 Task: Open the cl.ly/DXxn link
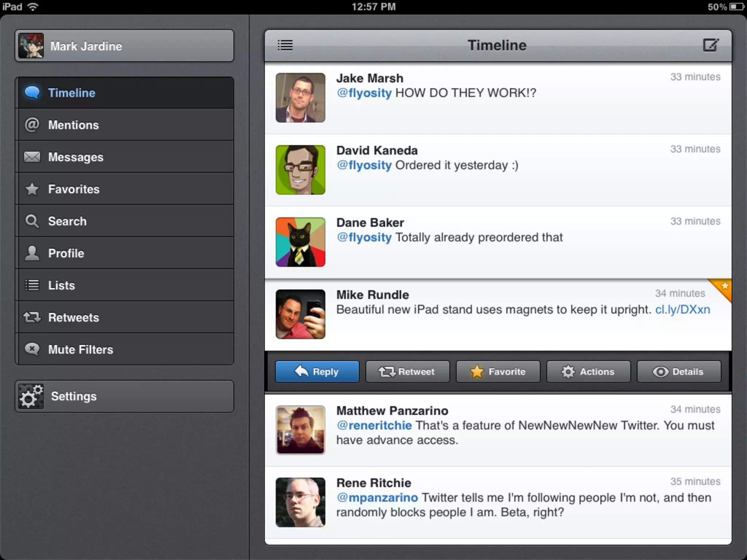click(682, 310)
